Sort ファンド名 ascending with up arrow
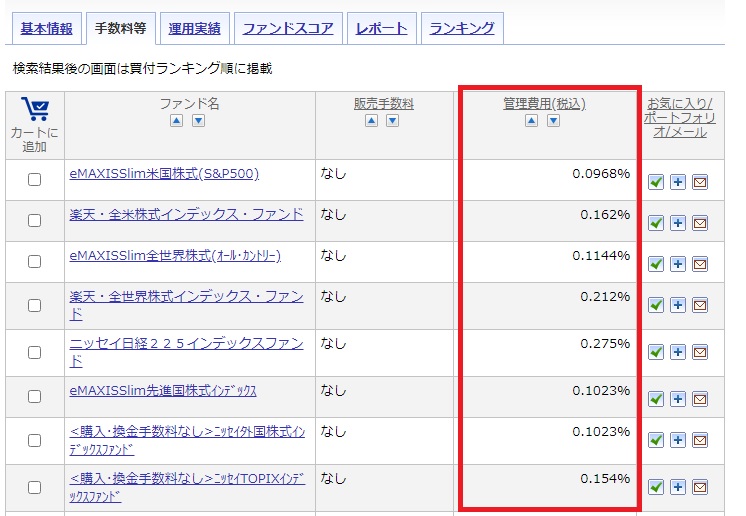 177,121
